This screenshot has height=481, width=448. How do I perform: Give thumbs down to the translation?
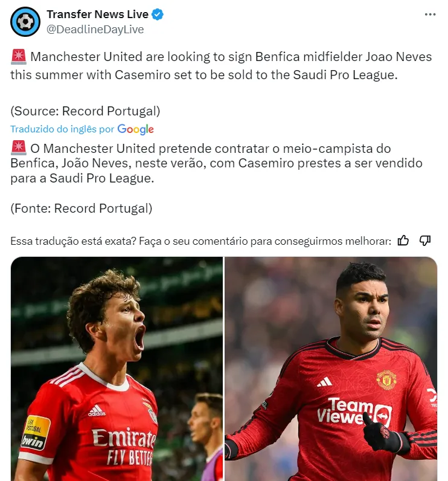(x=425, y=241)
